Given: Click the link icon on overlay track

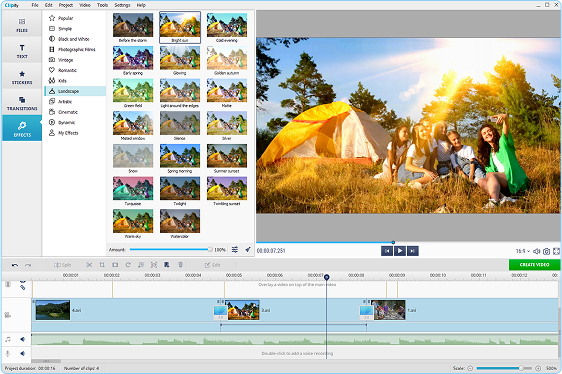Looking at the screenshot, I should point(22,287).
